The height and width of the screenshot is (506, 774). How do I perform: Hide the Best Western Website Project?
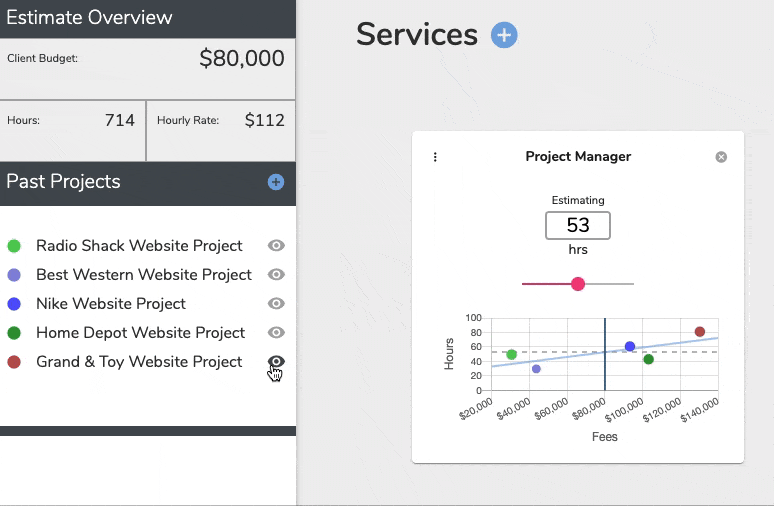tap(277, 275)
